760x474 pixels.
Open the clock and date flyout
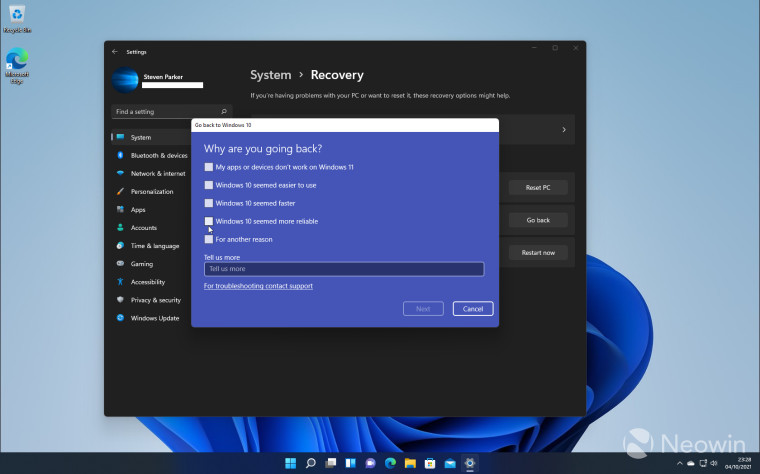tap(738, 463)
